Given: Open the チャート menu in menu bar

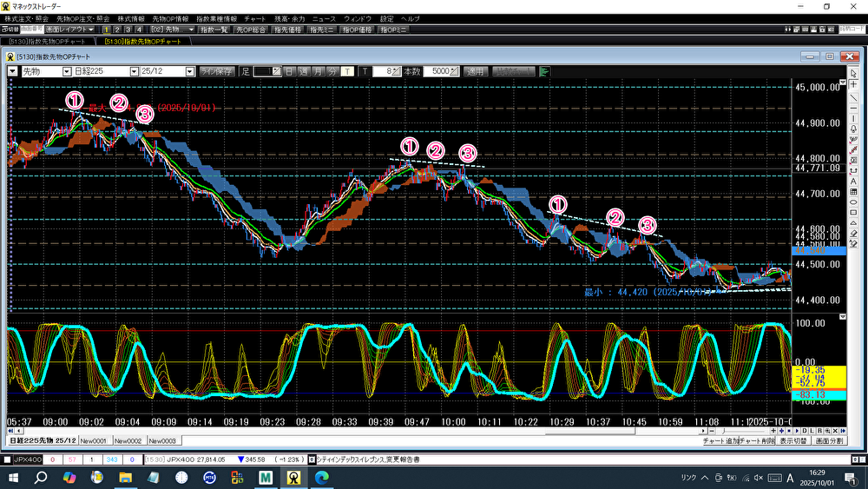Looking at the screenshot, I should (255, 18).
